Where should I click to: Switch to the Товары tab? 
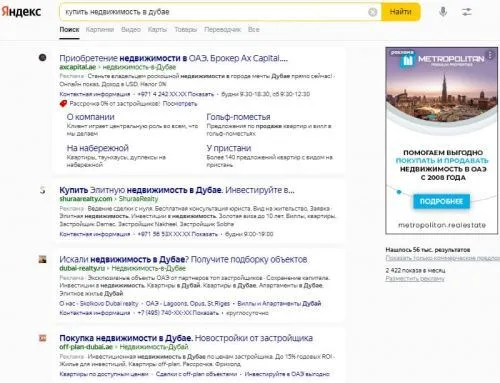click(186, 29)
